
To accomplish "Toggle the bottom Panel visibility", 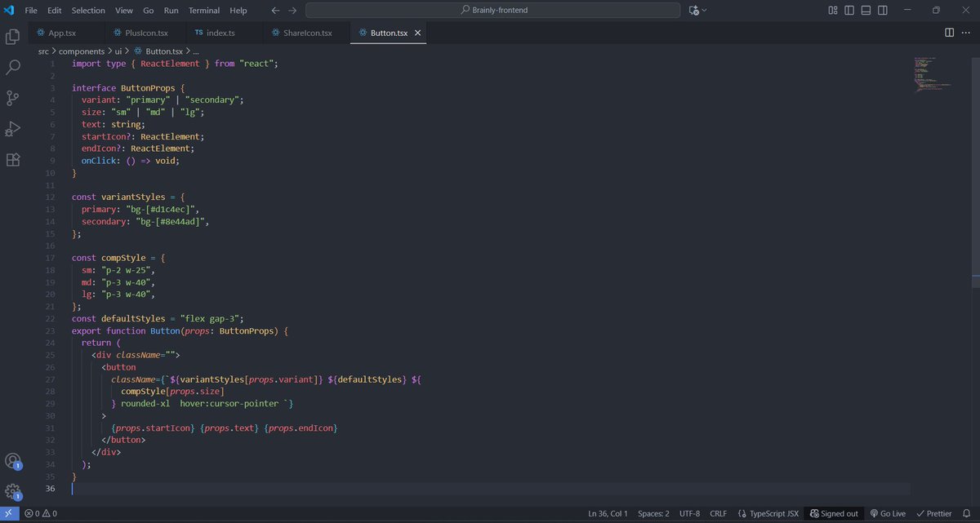I will [x=866, y=11].
